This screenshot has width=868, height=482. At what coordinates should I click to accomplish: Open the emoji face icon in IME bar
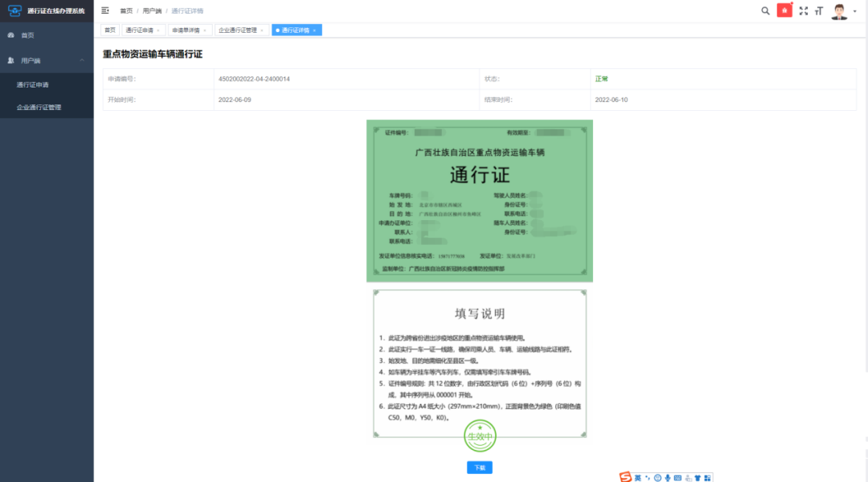click(x=657, y=477)
